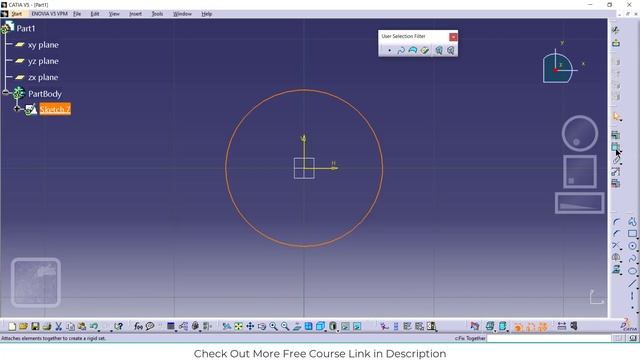Image resolution: width=640 pixels, height=360 pixels.
Task: Toggle the Point filter in User Selection Filter
Action: tap(389, 50)
